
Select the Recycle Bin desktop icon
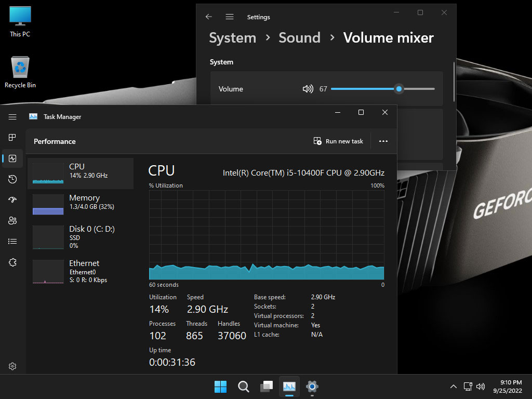(x=20, y=72)
